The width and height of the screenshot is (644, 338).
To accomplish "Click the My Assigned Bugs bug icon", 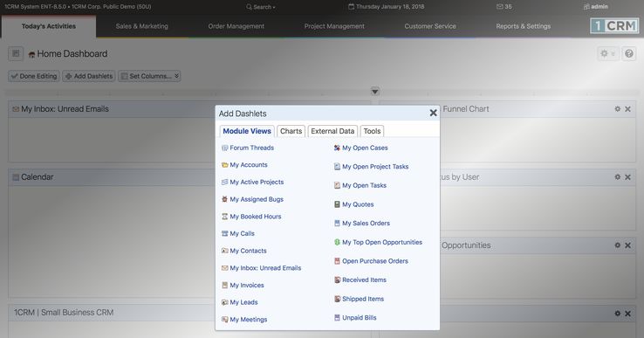I will coord(224,199).
